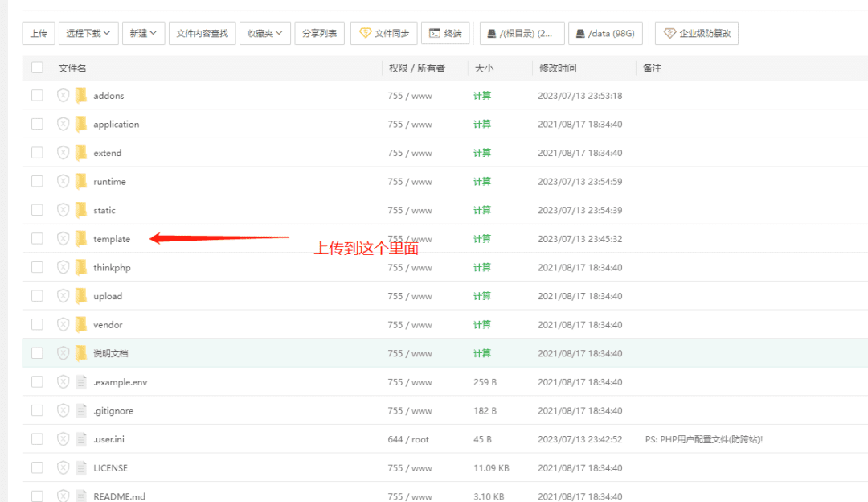Open the LICENSE file

click(x=111, y=467)
